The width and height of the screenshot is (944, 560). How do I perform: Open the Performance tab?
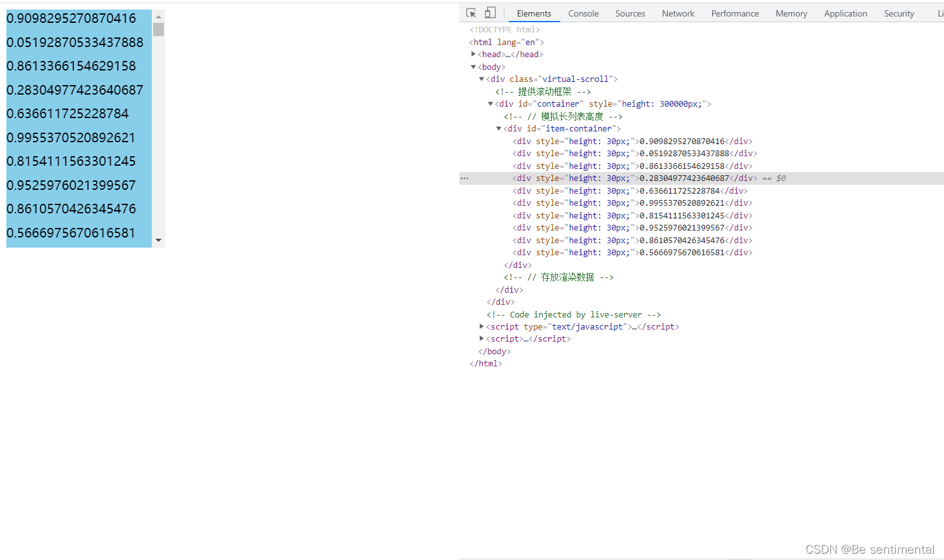735,13
